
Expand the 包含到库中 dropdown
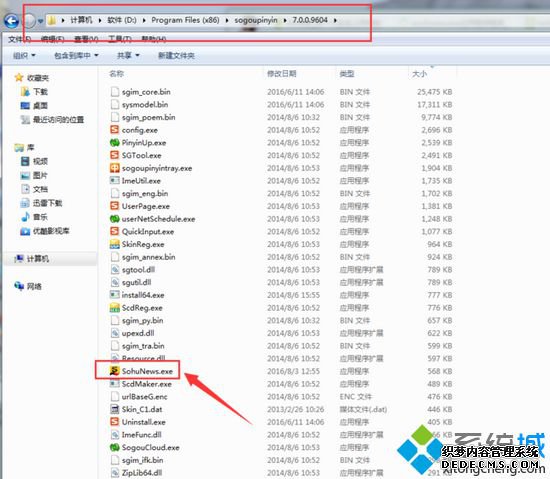click(x=76, y=55)
